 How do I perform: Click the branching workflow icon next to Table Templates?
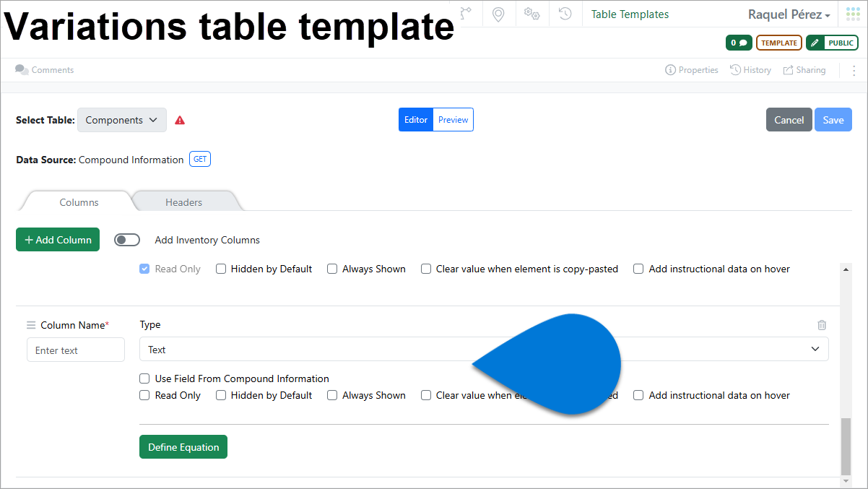point(466,14)
